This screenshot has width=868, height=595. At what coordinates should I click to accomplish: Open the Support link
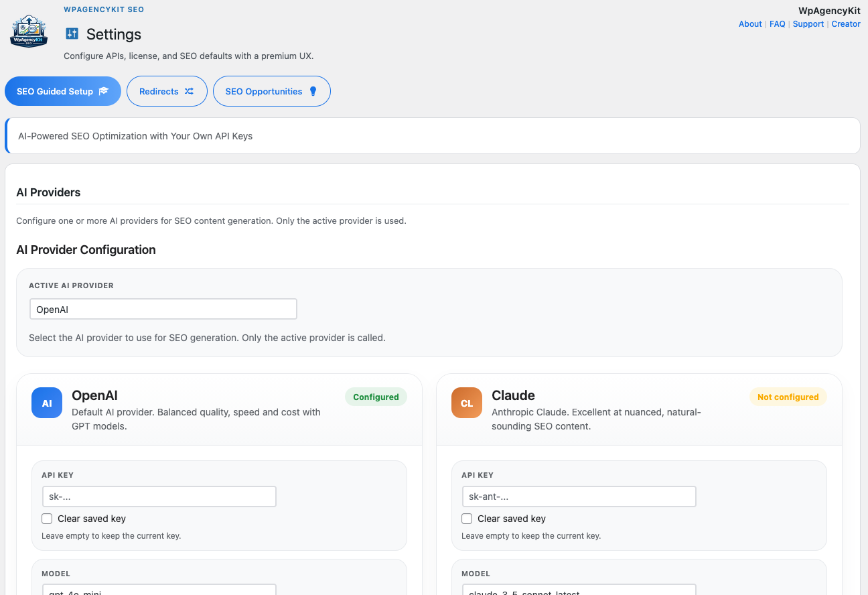pyautogui.click(x=808, y=23)
